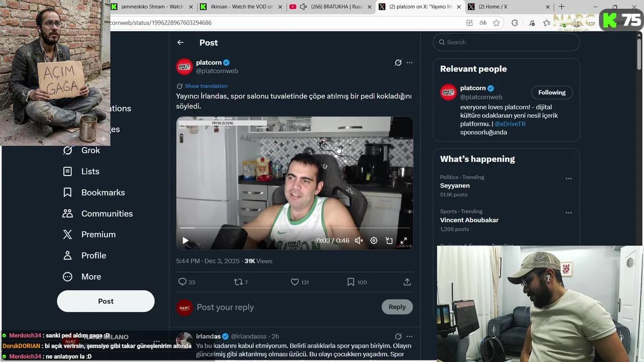
Task: Expand options for Seyyanen trend
Action: point(569,178)
